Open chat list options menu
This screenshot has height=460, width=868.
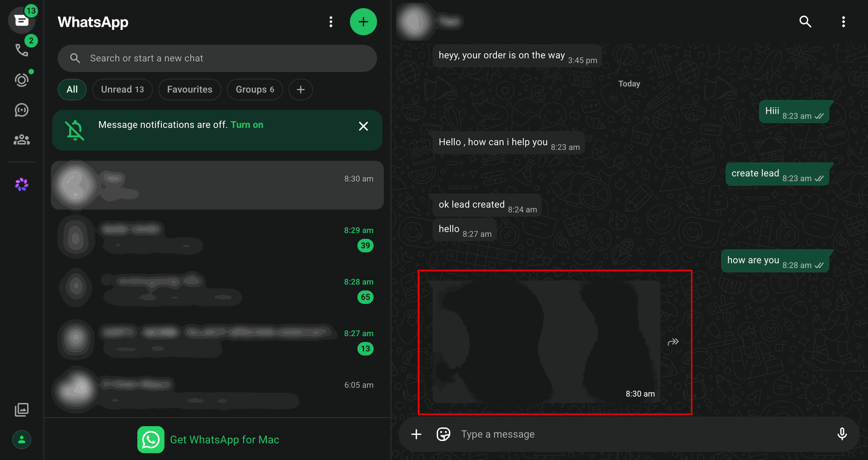click(331, 22)
